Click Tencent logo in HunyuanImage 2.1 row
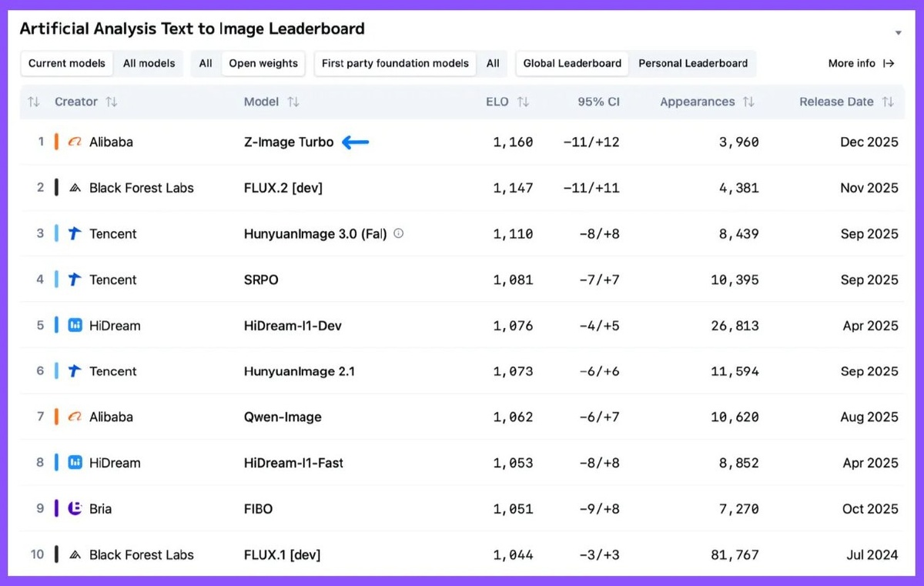The height and width of the screenshot is (586, 924). (75, 371)
